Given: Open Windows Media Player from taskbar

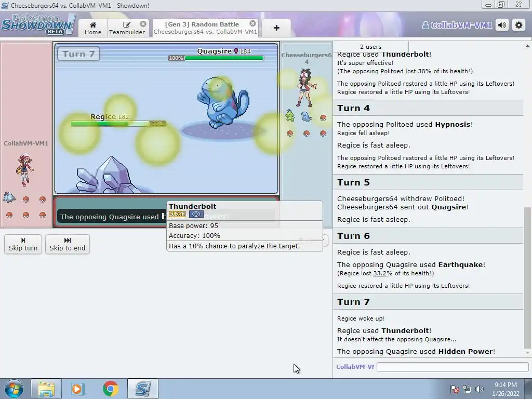Looking at the screenshot, I should (x=77, y=389).
